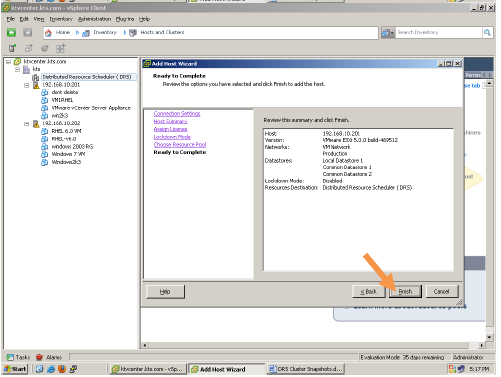Select VMware vCenter Server Appliance VM
This screenshot has height=377, width=501.
coord(91,108)
